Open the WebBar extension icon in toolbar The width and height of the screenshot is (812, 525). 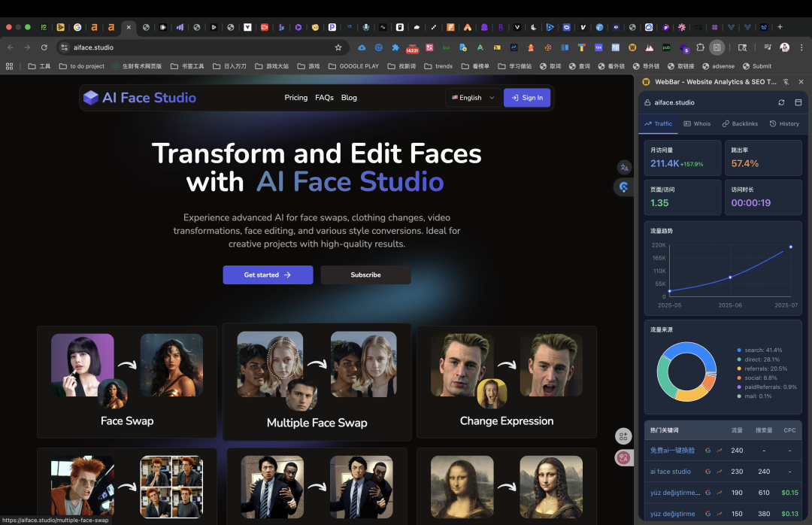point(632,47)
